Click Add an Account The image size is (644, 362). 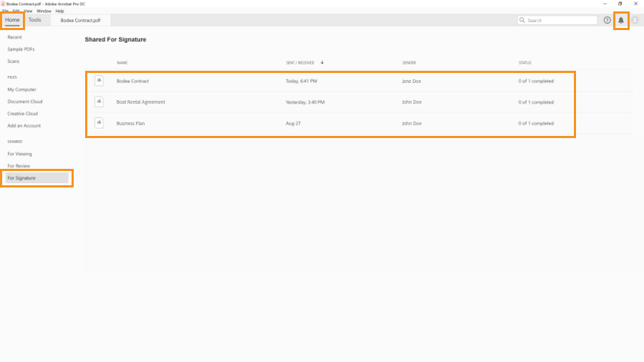(24, 126)
